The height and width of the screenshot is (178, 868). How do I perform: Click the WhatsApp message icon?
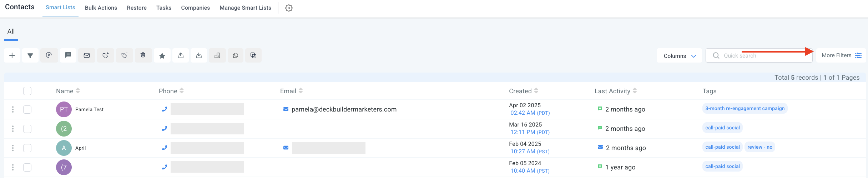click(236, 55)
